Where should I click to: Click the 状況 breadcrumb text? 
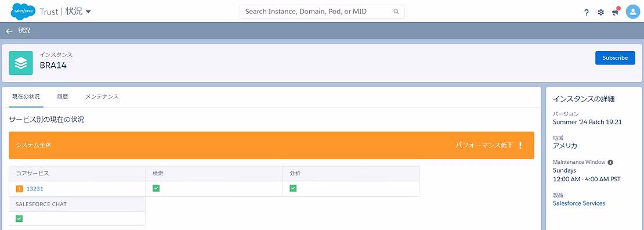[x=24, y=30]
